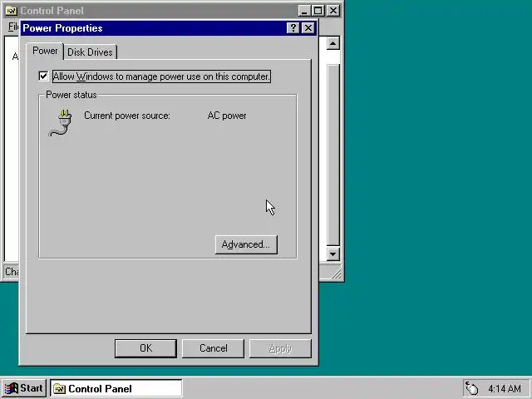Open the Control Panel window title icon
The image size is (532, 399).
pos(11,11)
